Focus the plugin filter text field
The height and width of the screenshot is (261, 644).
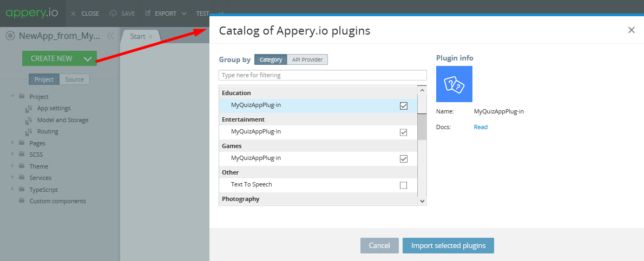[323, 75]
